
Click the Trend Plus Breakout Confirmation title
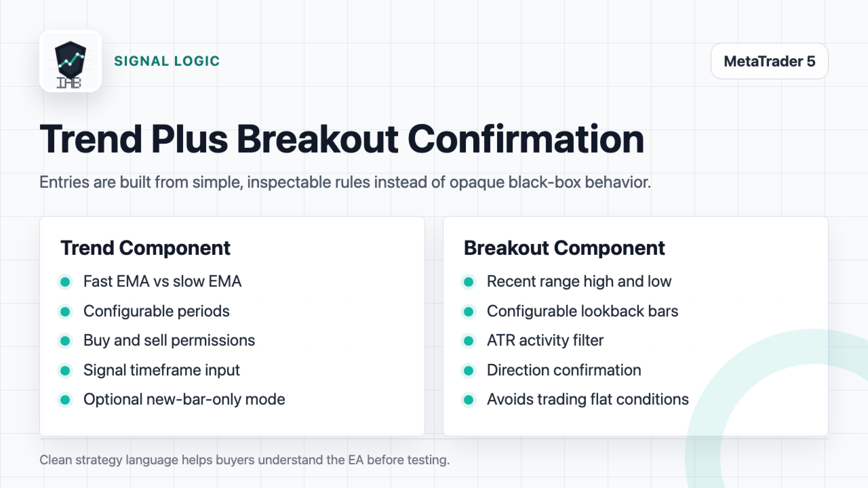coord(342,140)
